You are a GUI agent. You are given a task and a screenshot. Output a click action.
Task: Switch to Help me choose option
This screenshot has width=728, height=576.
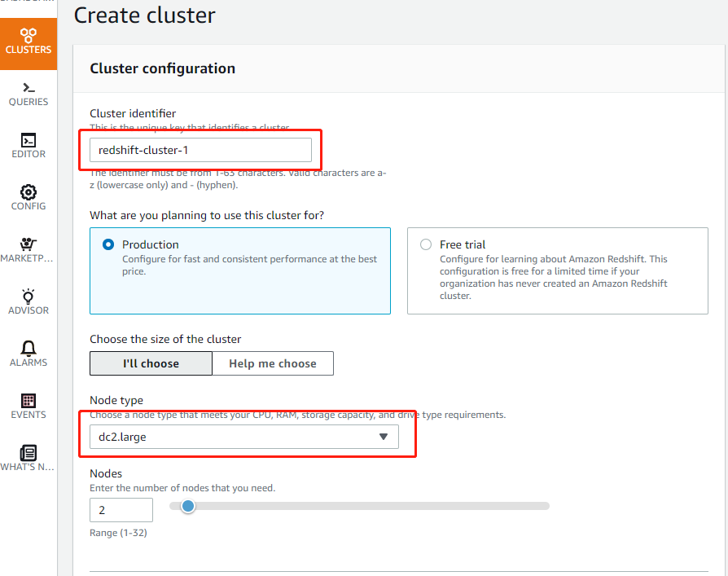[273, 363]
